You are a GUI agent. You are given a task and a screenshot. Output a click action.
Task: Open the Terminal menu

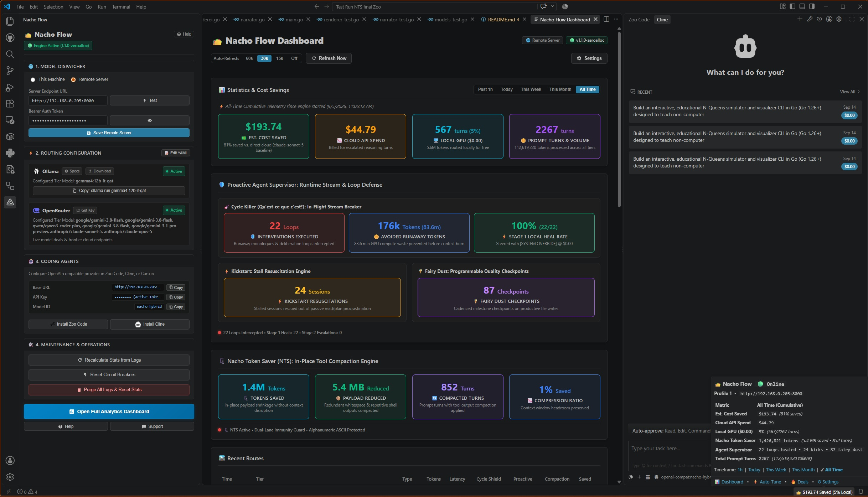121,7
